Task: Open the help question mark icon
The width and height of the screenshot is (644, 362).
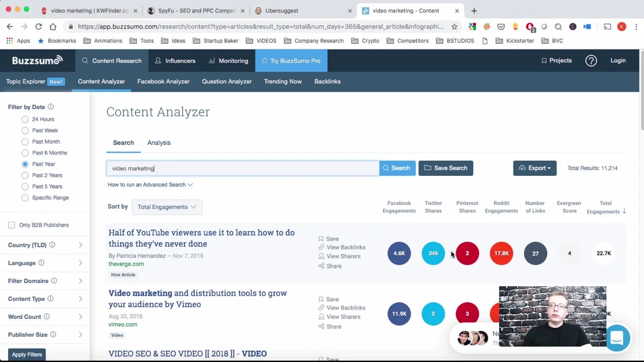Action: click(591, 61)
